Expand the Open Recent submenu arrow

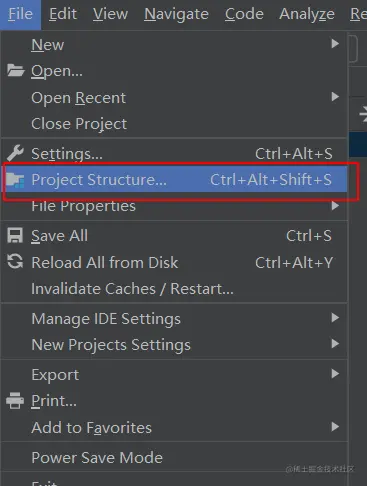335,97
